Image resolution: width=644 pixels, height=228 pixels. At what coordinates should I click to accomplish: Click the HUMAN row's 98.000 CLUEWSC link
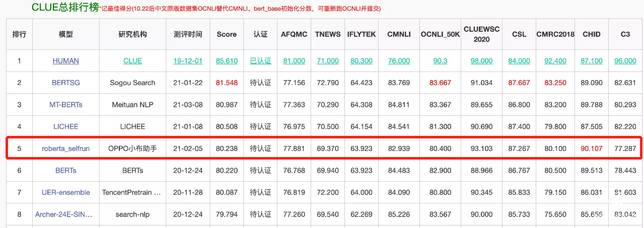click(x=481, y=61)
